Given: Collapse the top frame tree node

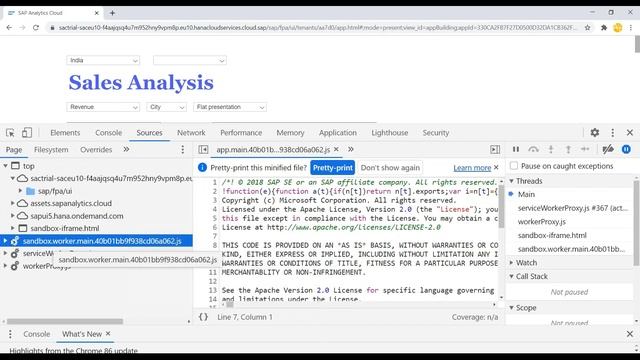Looking at the screenshot, I should click(5, 166).
